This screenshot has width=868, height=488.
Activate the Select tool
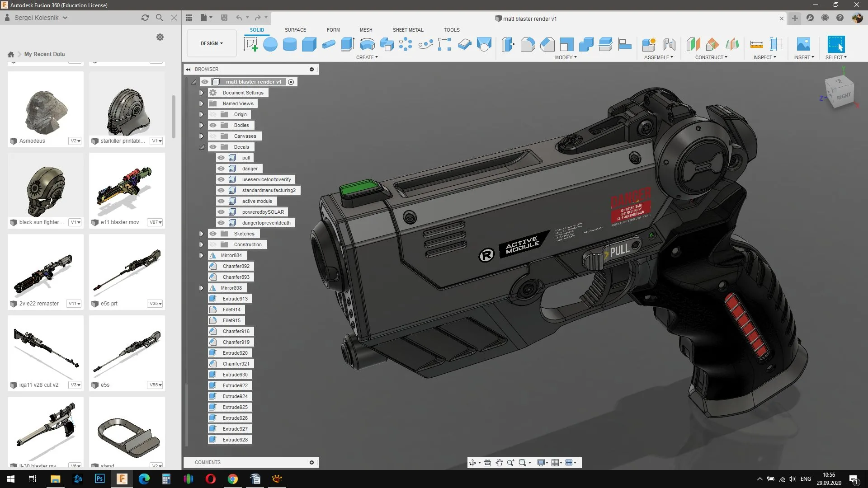point(836,44)
